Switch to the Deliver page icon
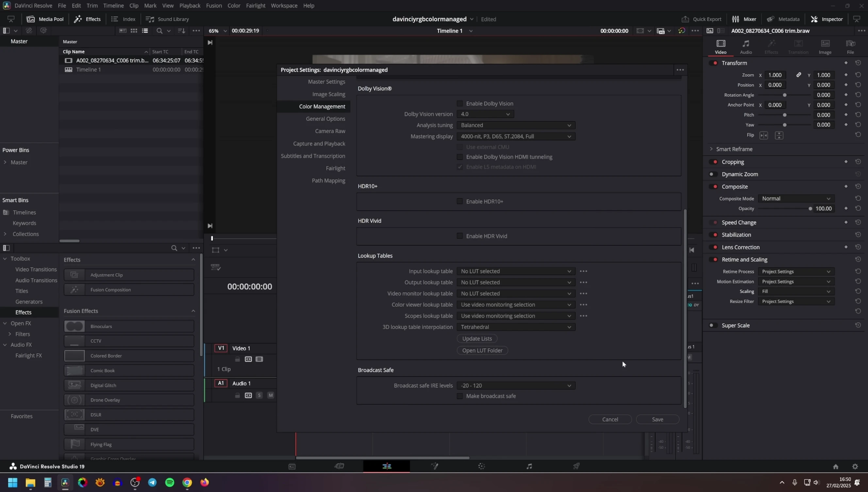This screenshot has width=868, height=492. tap(576, 466)
